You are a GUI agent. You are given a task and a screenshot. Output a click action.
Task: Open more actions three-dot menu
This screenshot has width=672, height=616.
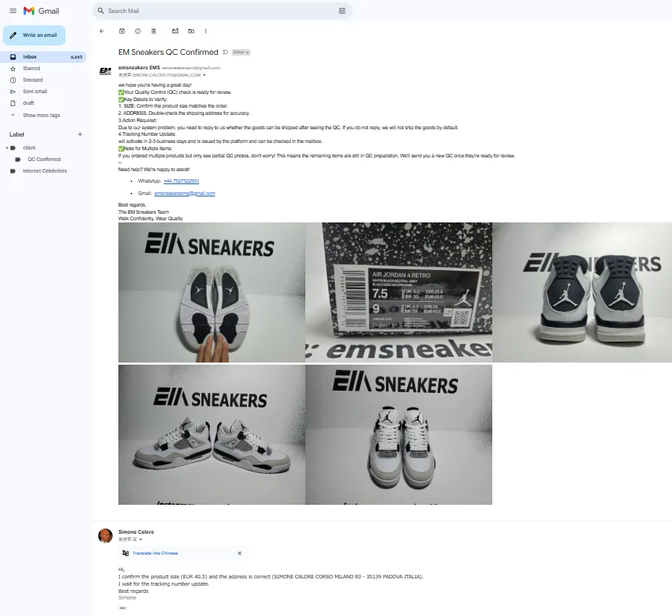(206, 31)
